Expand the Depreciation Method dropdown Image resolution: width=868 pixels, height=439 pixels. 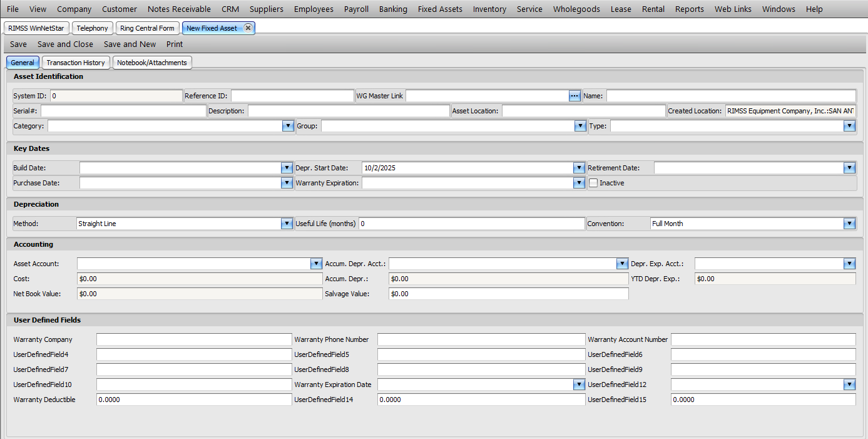coord(287,224)
